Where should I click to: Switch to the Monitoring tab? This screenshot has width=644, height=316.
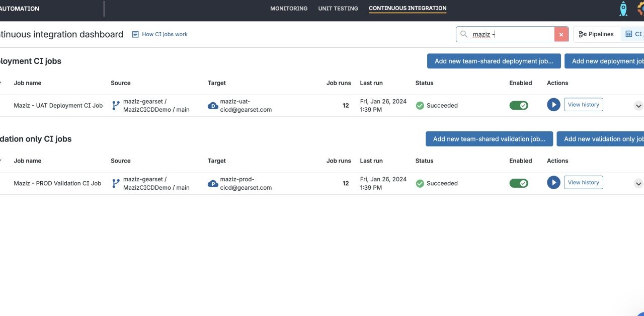coord(289,8)
